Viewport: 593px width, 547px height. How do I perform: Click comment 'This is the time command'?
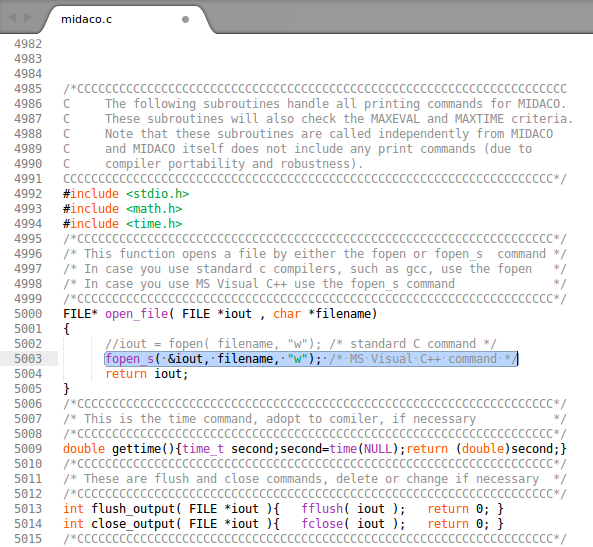[171, 419]
